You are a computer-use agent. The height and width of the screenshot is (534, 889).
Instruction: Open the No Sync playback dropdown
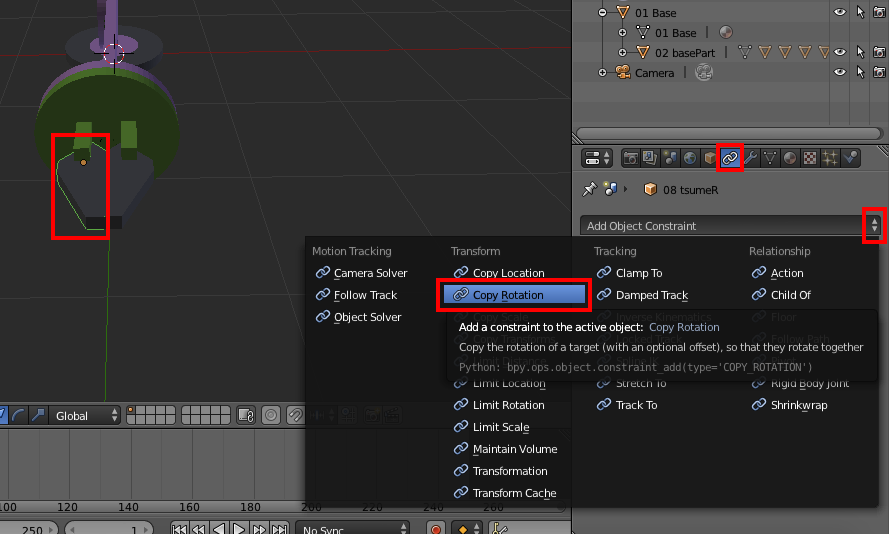pyautogui.click(x=353, y=529)
